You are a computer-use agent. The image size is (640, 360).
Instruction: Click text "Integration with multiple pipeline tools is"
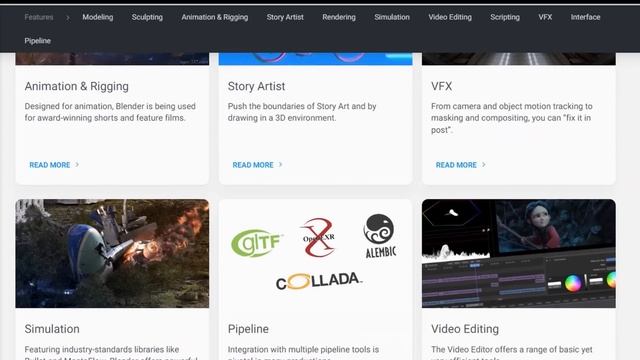click(303, 349)
